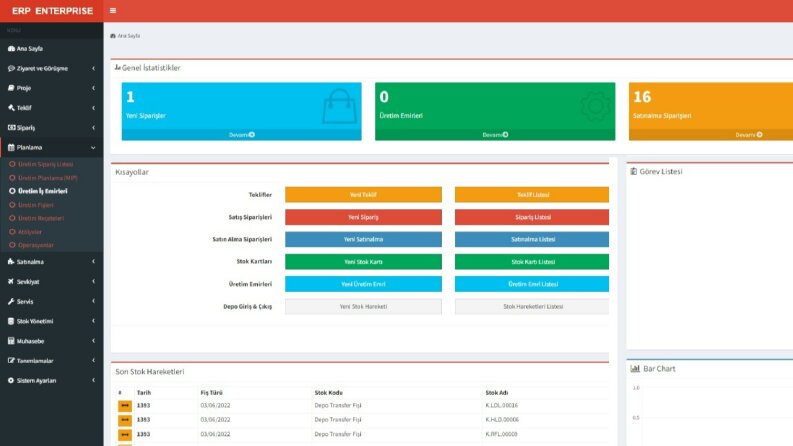Viewport: 793px width, 446px height.
Task: Click the Genel İstatistikler chart icon
Action: tap(117, 67)
